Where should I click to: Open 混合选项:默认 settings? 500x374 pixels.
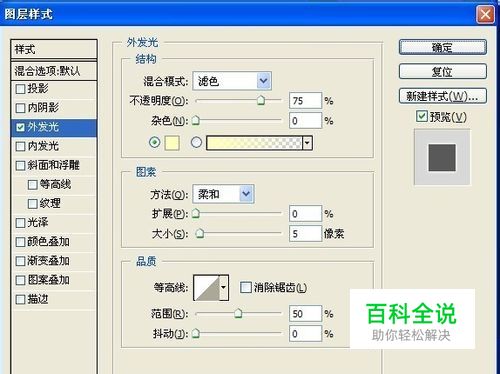tap(54, 71)
